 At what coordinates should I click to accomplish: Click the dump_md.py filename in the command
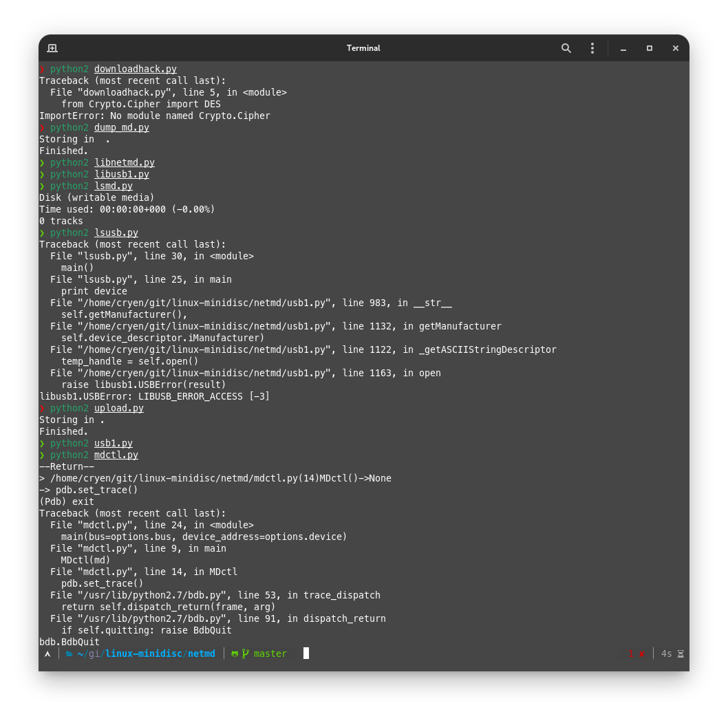pyautogui.click(x=122, y=128)
